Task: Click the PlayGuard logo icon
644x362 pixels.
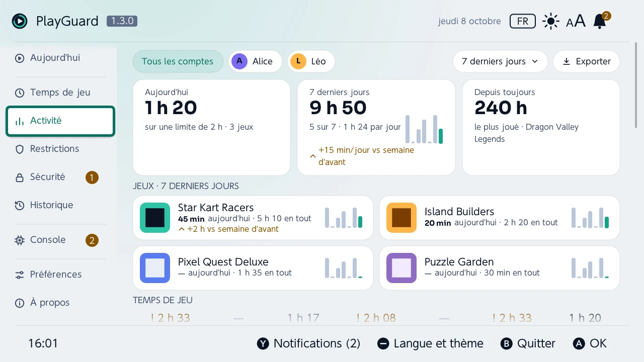Action: coord(20,21)
